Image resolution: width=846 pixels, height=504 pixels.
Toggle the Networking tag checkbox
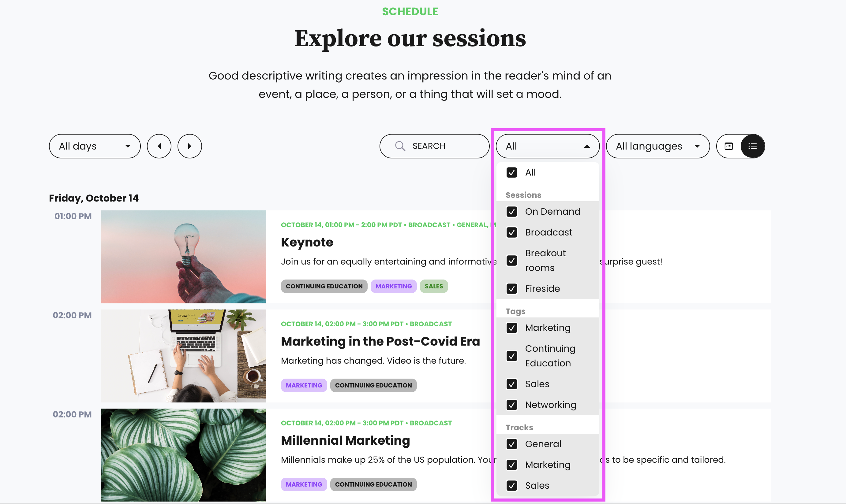(511, 405)
